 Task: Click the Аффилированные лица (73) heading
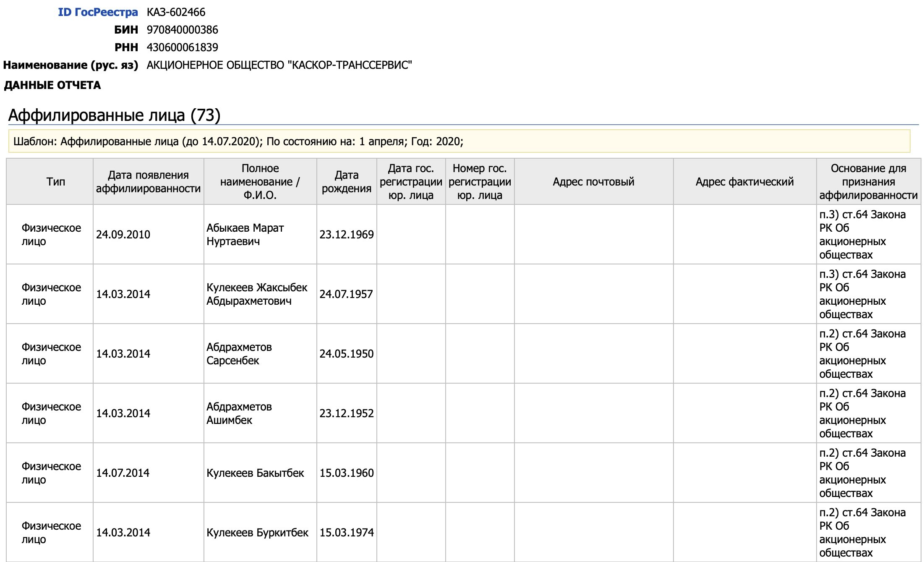tap(114, 115)
